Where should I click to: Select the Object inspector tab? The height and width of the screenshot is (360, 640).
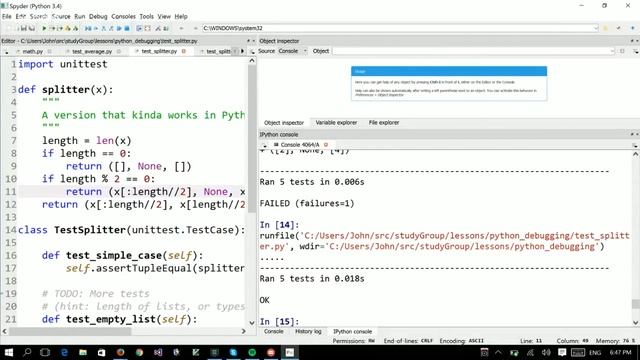[284, 122]
